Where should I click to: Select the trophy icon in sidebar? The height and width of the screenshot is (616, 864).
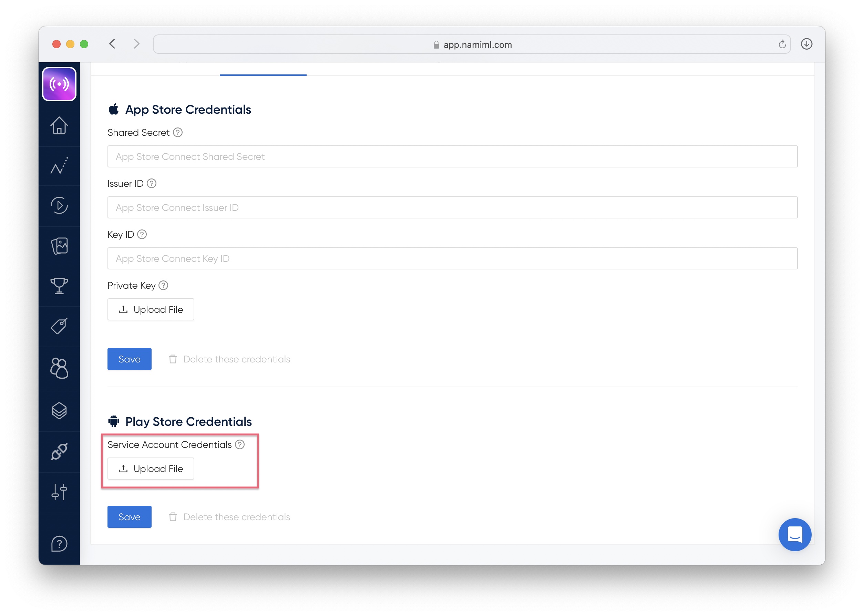point(59,286)
